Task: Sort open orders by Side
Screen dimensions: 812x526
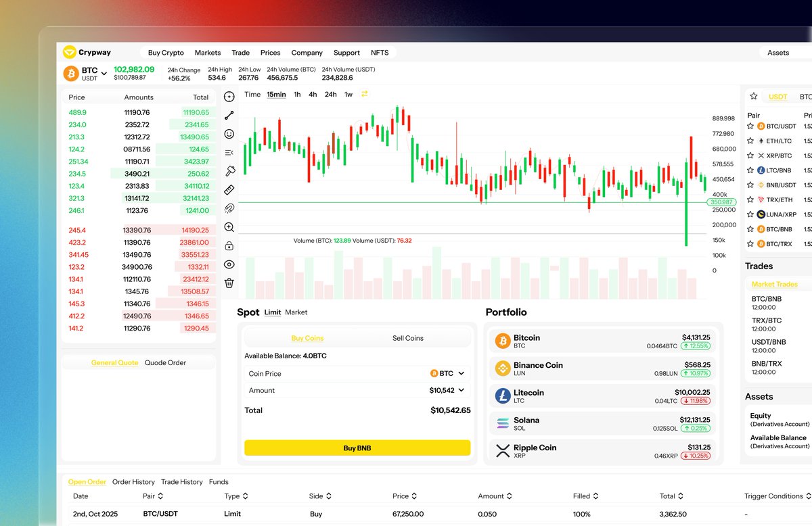Action: tap(329, 496)
